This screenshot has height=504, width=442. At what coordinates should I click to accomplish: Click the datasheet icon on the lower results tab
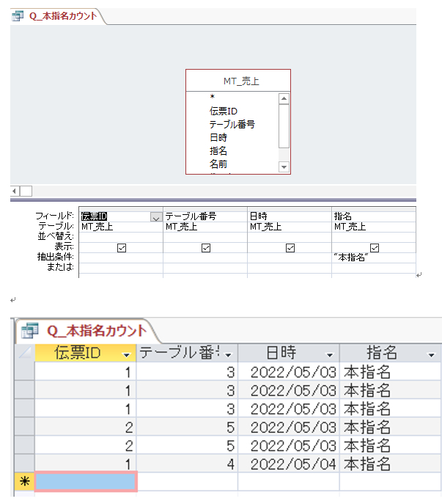(31, 331)
